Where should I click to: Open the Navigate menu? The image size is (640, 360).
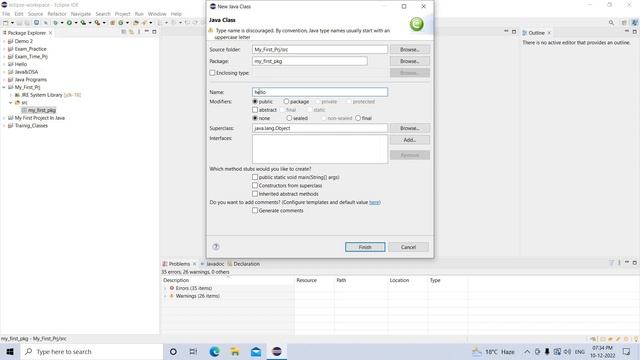81,14
